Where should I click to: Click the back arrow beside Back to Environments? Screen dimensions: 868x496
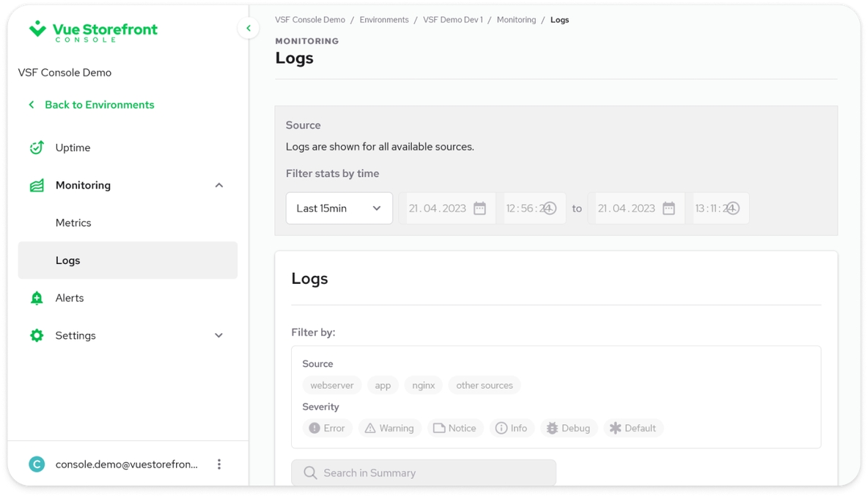tap(32, 105)
